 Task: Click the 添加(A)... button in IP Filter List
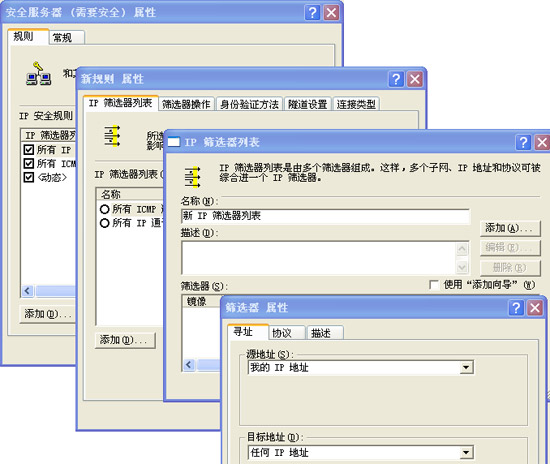pos(510,229)
